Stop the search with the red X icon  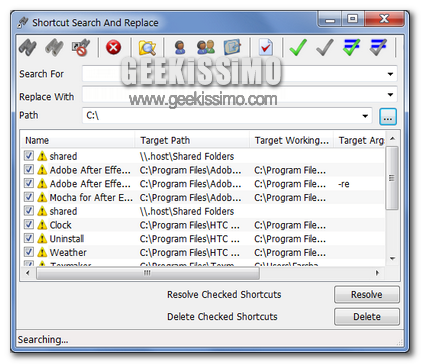click(113, 47)
